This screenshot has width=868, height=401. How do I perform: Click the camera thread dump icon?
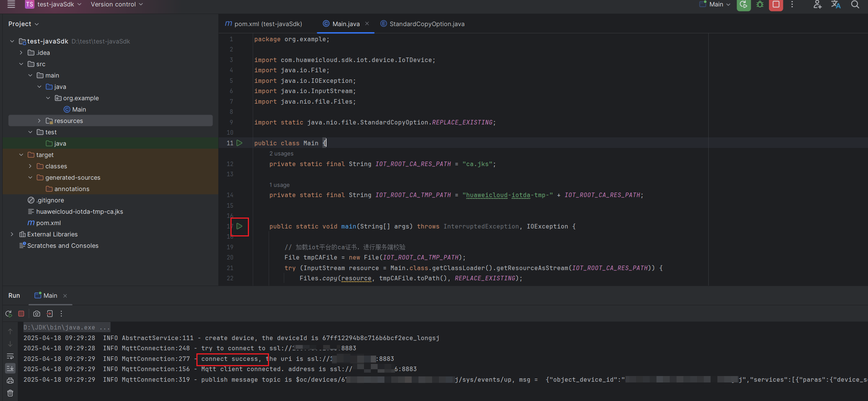(x=37, y=314)
